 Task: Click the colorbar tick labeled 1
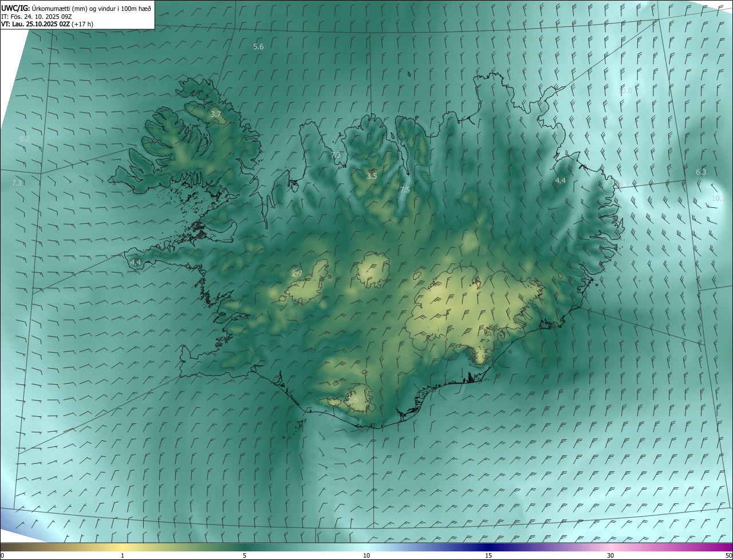click(123, 555)
